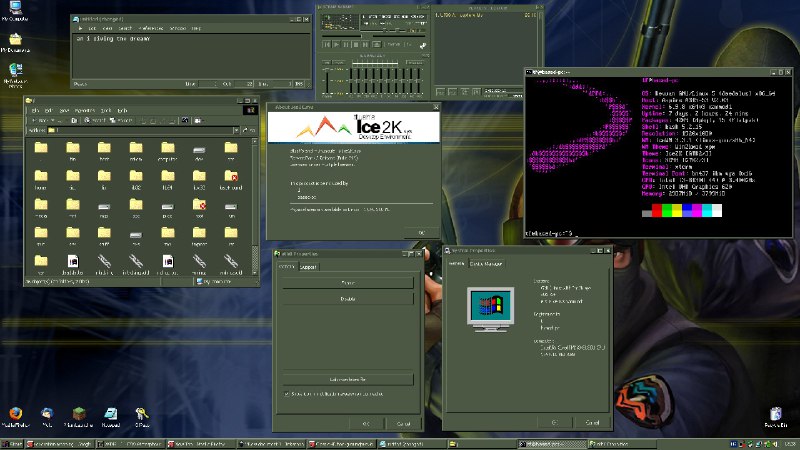
Task: Toggle the equalizer Auto button
Action: pyautogui.click(x=339, y=63)
